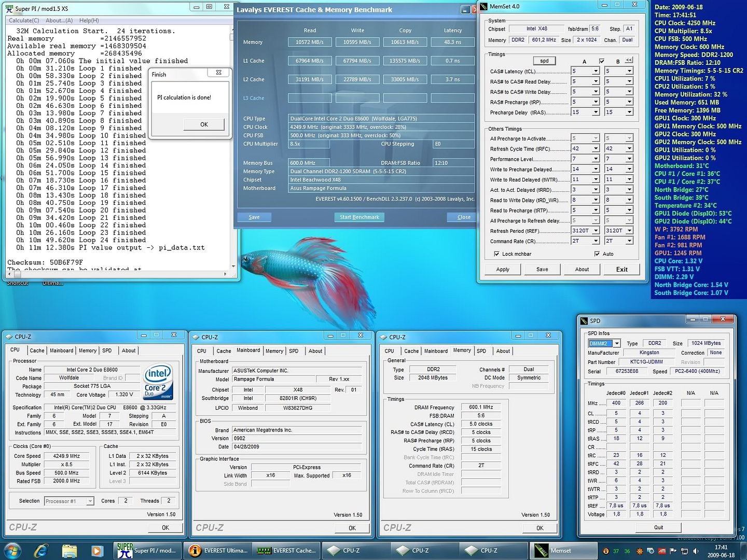Click About in the MemSet window

point(582,270)
